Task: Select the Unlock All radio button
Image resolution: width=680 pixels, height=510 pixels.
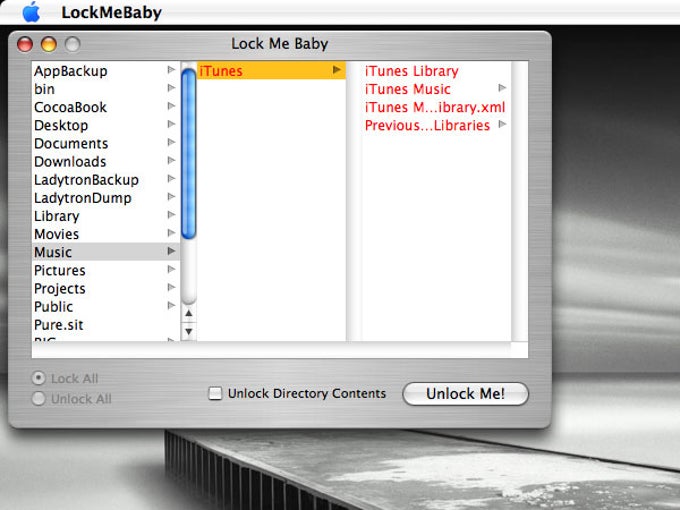Action: [39, 399]
